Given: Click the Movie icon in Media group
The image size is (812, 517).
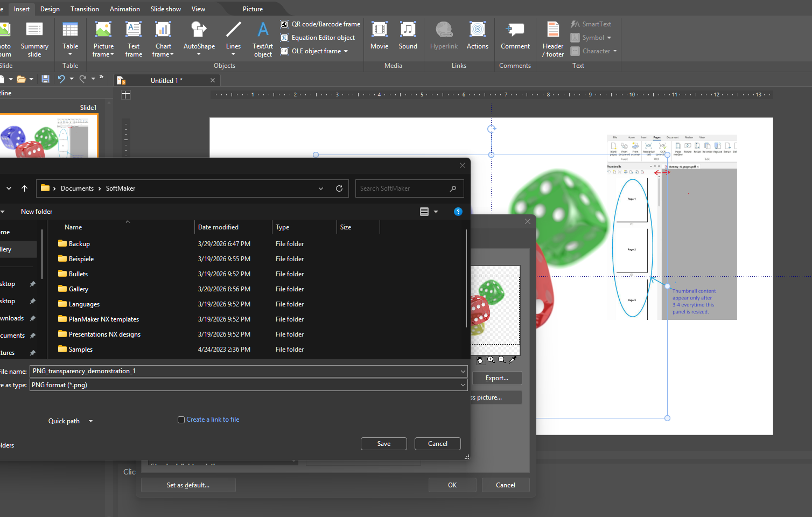Looking at the screenshot, I should coord(379,31).
